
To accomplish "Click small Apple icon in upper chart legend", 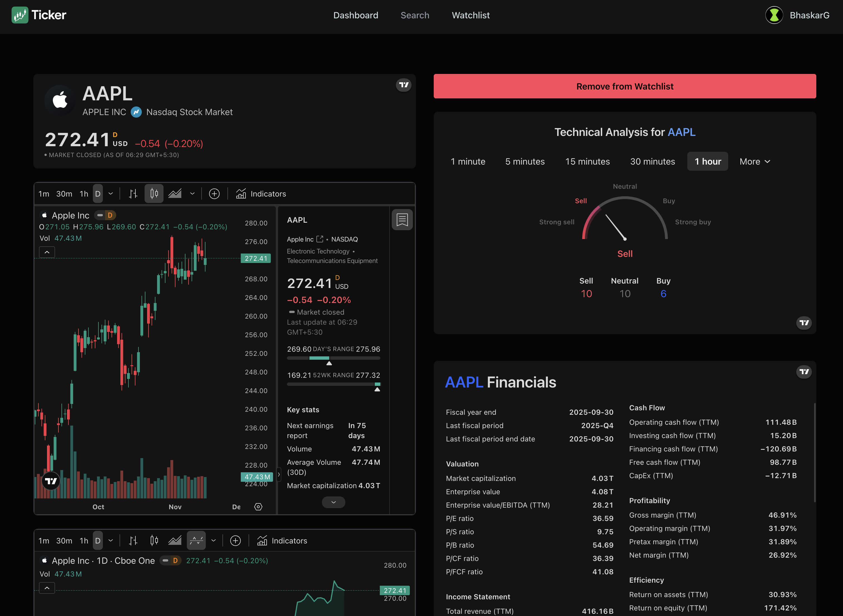I will click(x=44, y=215).
